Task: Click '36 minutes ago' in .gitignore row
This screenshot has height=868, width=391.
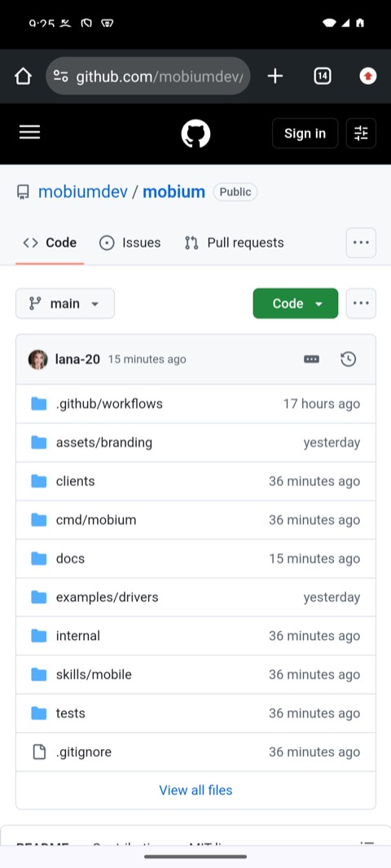Action: (314, 752)
